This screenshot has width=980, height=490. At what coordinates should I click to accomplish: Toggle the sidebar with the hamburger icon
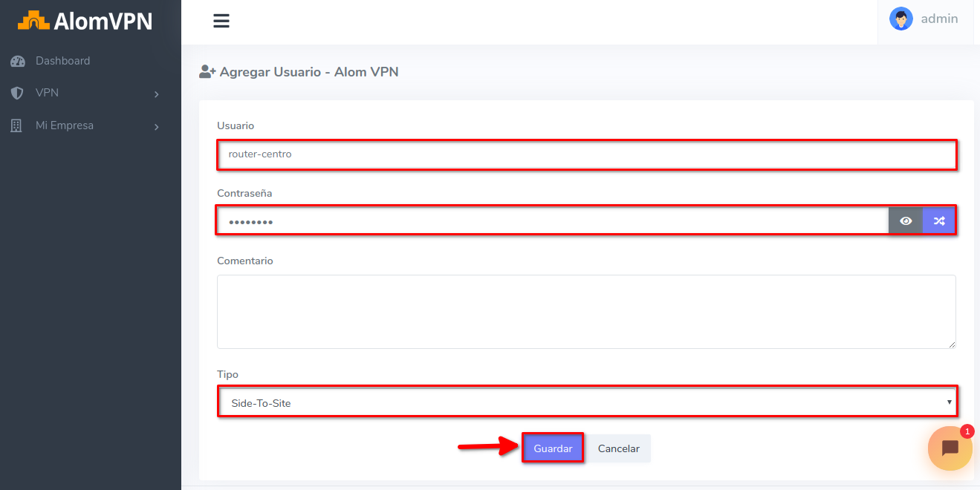tap(221, 21)
